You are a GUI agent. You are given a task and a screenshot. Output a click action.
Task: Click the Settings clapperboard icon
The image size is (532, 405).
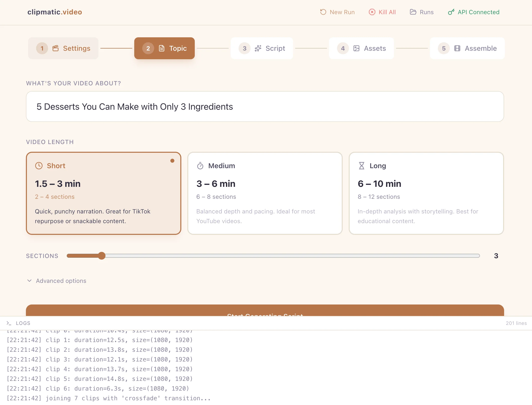coord(56,48)
